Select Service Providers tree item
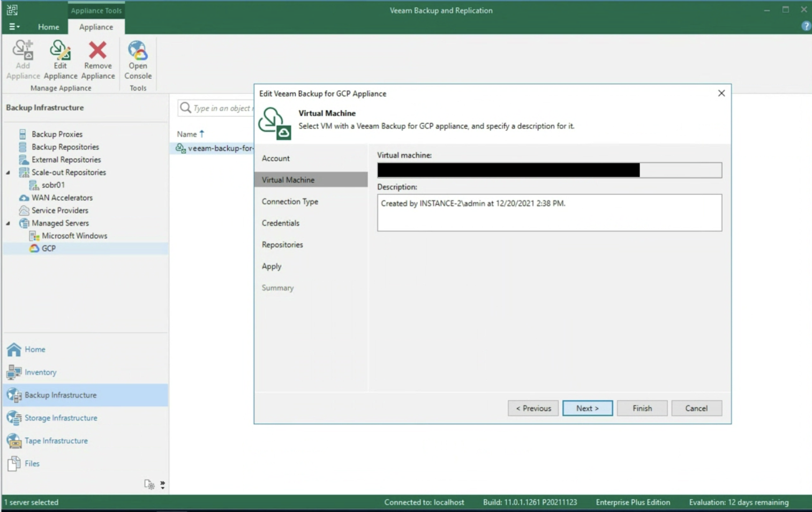This screenshot has width=812, height=512. (60, 210)
